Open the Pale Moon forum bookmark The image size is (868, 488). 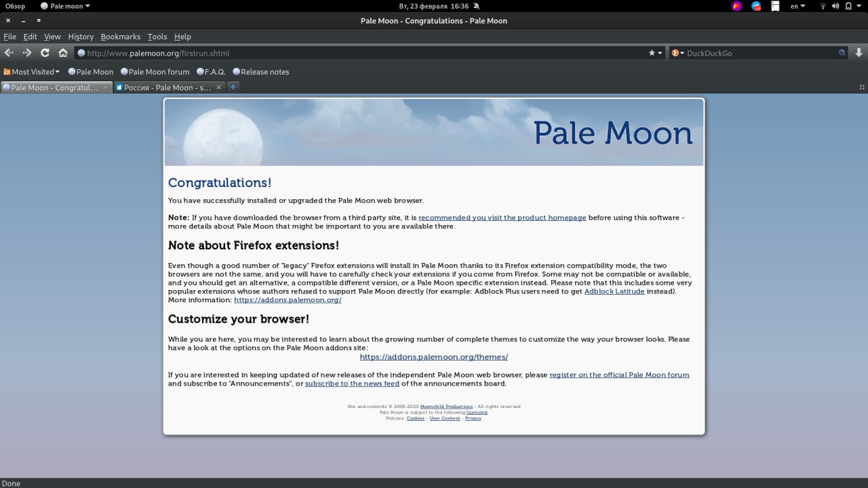tap(155, 72)
